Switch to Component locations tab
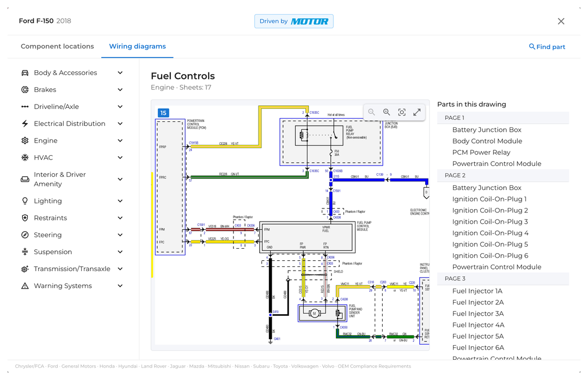 57,46
